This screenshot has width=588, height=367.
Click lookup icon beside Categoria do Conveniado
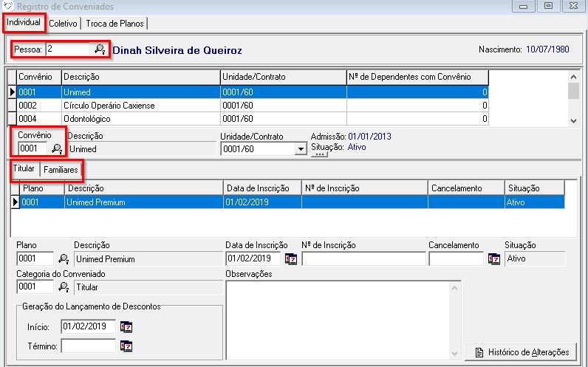(x=64, y=287)
